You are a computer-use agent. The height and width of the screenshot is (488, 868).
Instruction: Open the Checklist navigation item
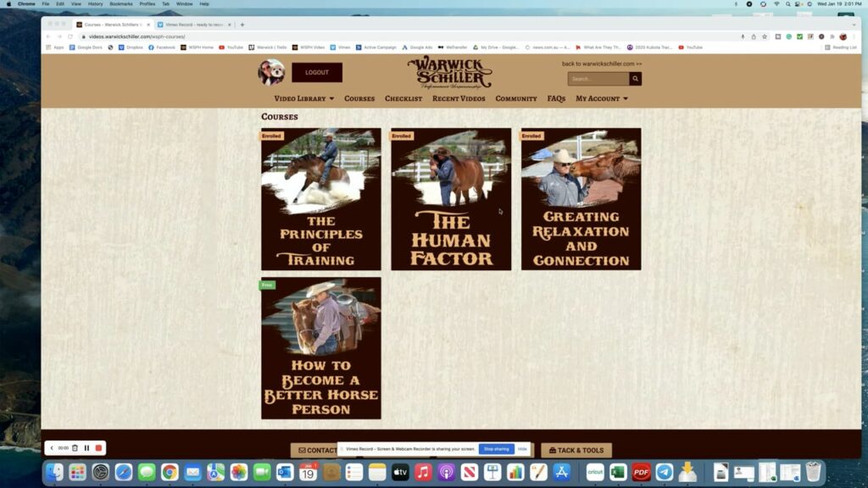point(403,98)
